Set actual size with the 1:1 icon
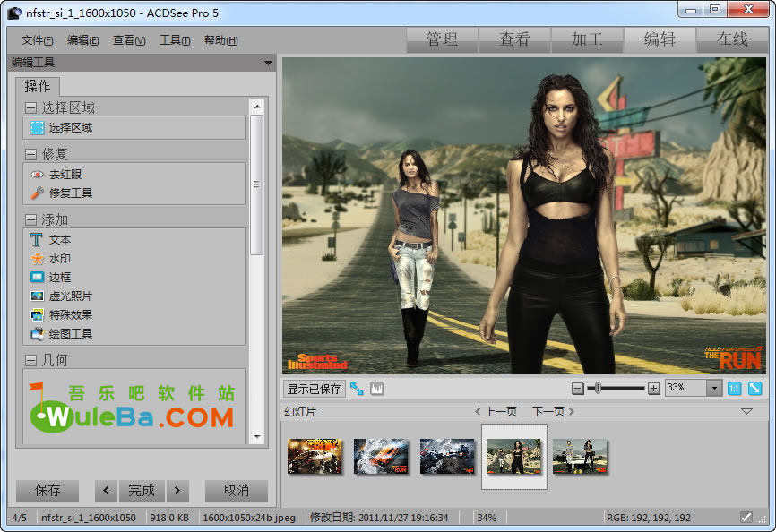The width and height of the screenshot is (776, 532). 734,389
